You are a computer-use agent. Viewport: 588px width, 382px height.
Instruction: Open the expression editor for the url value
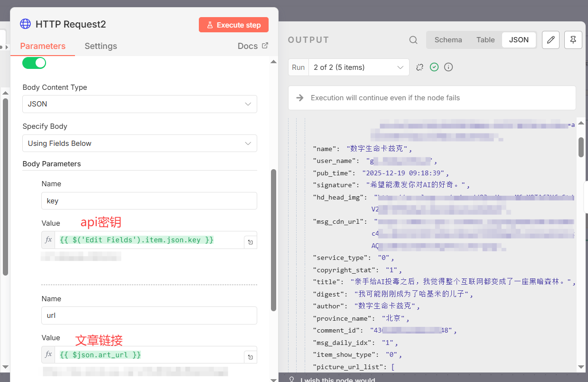(x=250, y=356)
